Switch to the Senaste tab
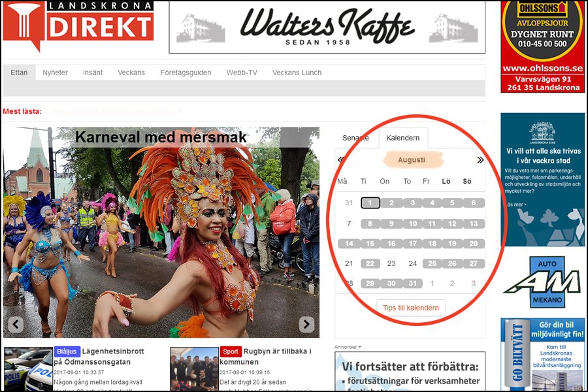Viewport: 588px width, 392px height. (355, 138)
